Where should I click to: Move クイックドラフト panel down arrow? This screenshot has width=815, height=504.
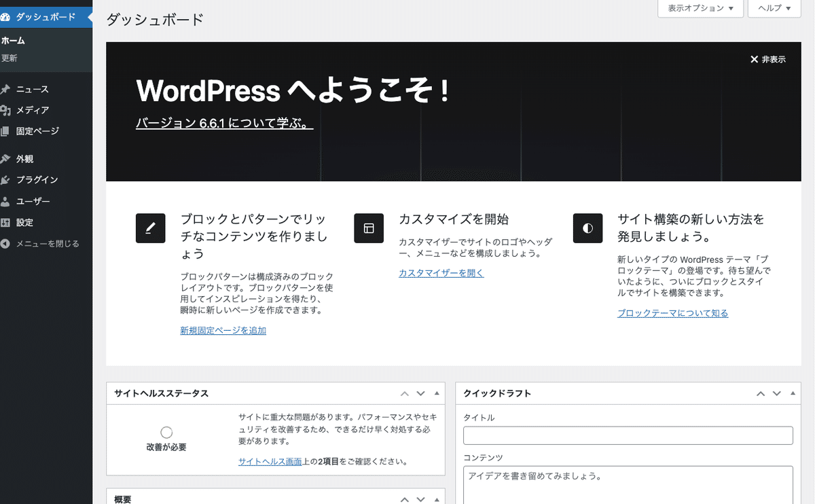(x=776, y=393)
